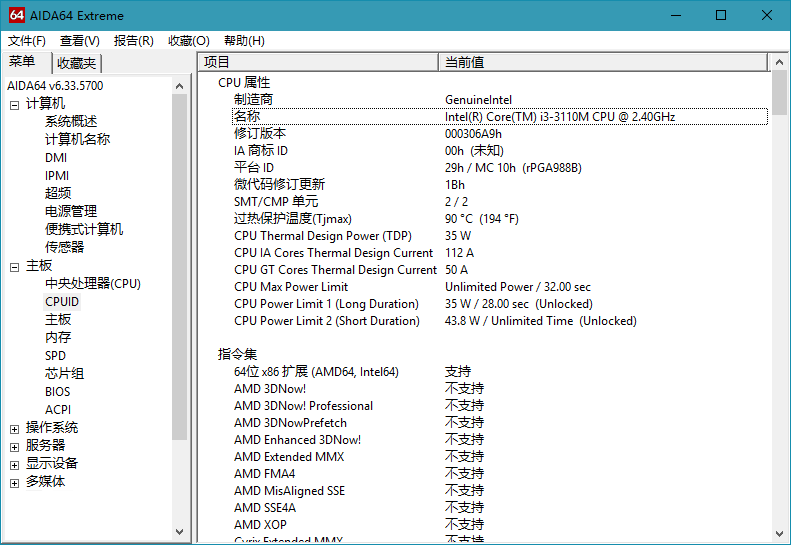Expand the 操作系统 tree node
Viewport: 791px width, 545px height.
[15, 429]
